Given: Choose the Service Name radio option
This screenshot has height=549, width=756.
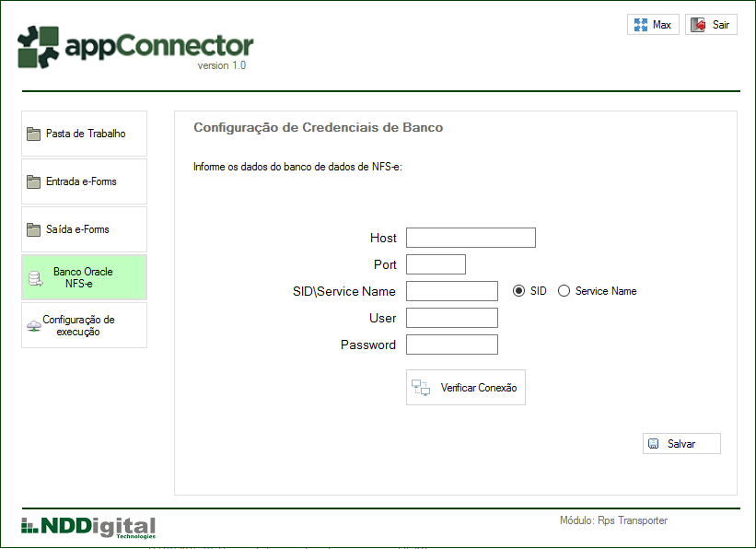Looking at the screenshot, I should click(564, 291).
